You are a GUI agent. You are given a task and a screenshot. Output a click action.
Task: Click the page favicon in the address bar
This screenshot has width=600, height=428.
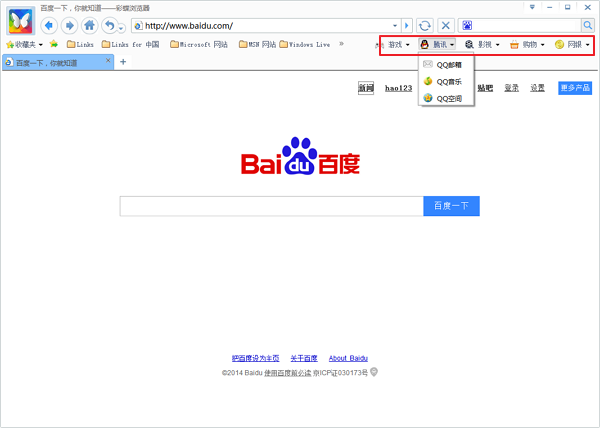point(139,26)
